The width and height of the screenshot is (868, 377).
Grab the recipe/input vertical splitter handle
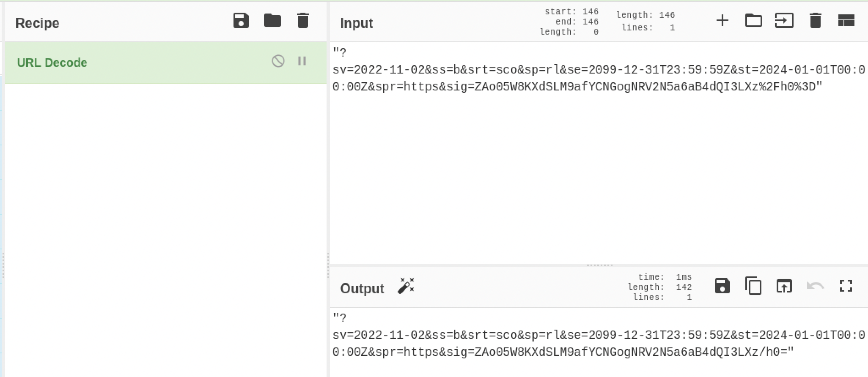tap(328, 265)
